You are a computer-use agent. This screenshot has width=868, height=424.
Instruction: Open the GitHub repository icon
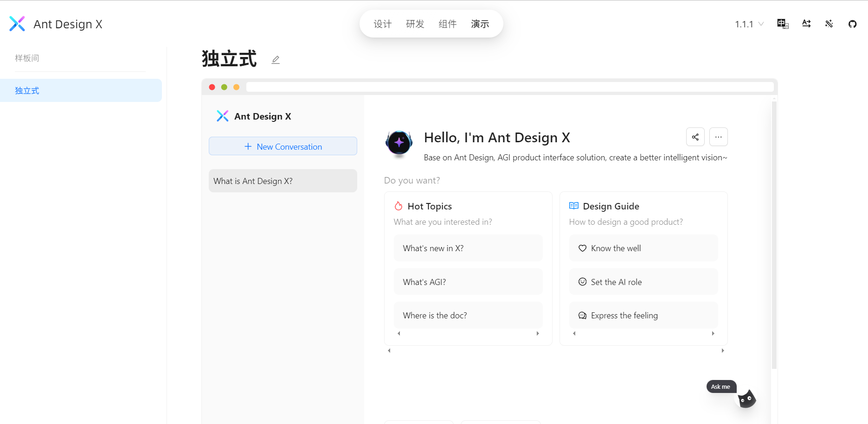[852, 24]
